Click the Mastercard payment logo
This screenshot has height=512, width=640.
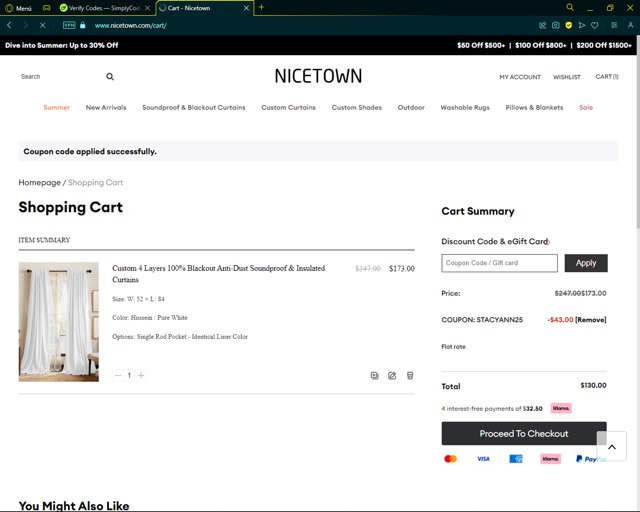pyautogui.click(x=450, y=459)
